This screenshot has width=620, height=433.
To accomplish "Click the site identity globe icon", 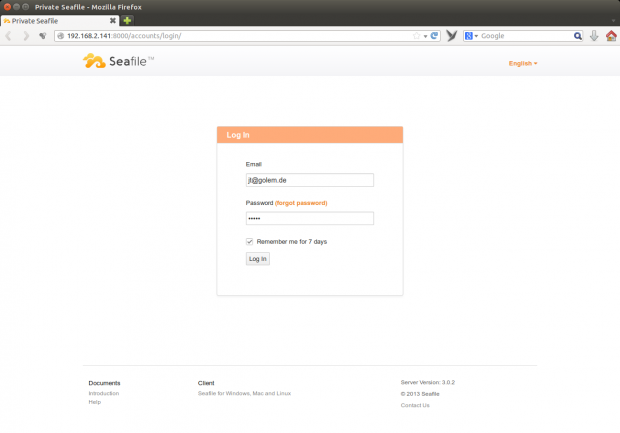I will coord(60,36).
